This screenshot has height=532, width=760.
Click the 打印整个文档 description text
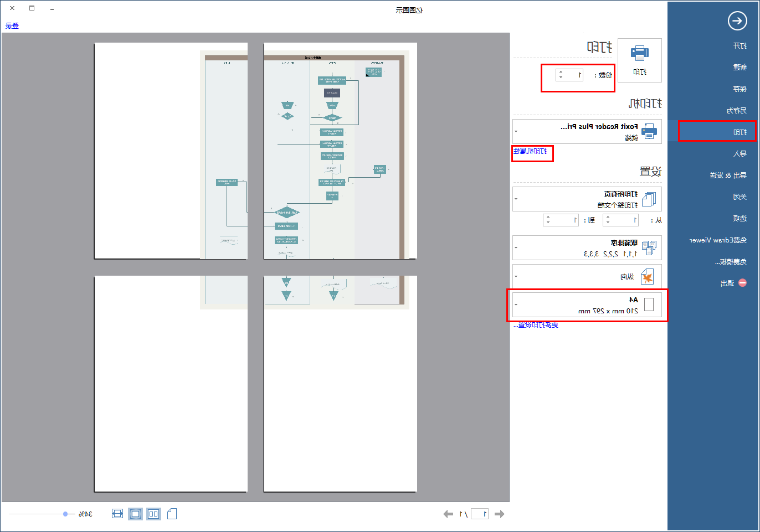618,205
